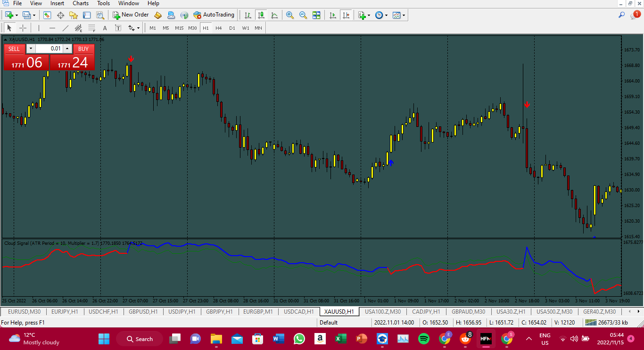644x350 pixels.
Task: Launch Word from the taskbar
Action: [x=278, y=339]
